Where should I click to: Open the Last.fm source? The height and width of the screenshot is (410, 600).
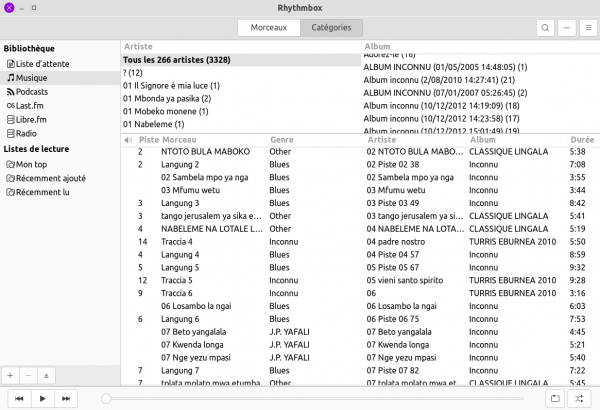[31, 105]
